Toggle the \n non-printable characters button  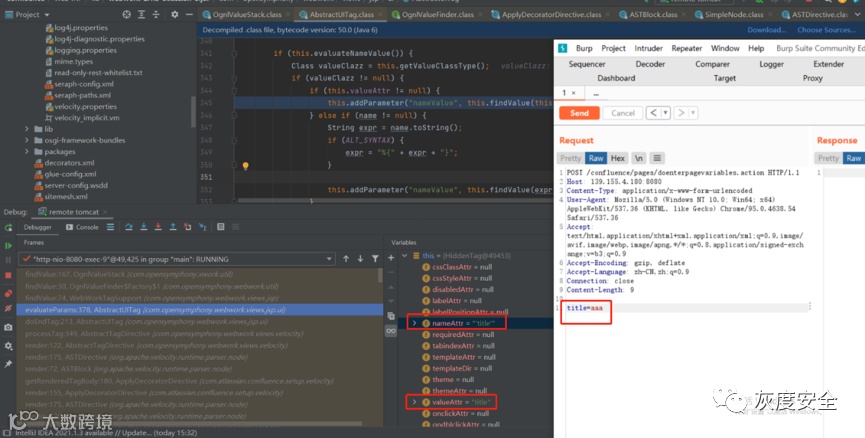point(638,158)
